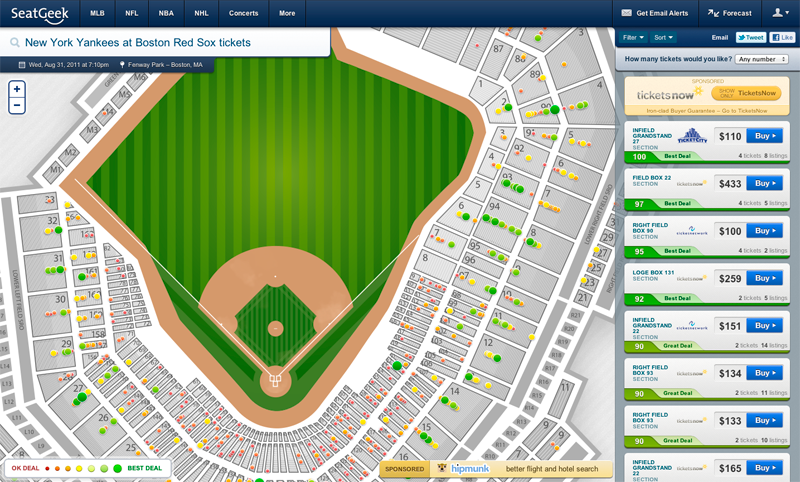Click the Facebook Like button
The height and width of the screenshot is (482, 800).
[782, 37]
